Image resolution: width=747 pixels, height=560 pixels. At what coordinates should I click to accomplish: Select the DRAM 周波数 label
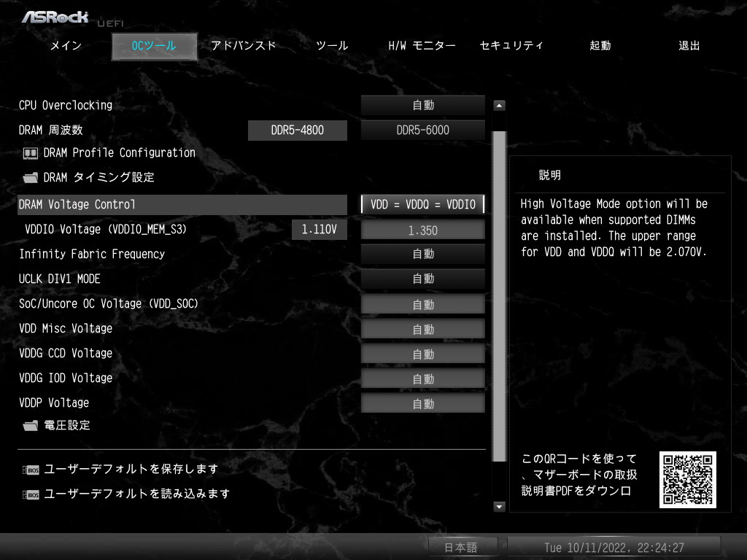[51, 130]
